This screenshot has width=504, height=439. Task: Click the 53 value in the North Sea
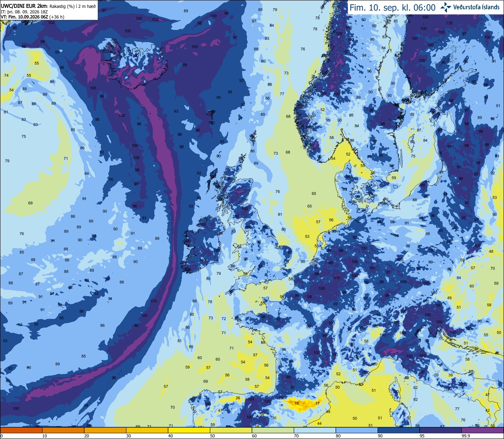coord(307,237)
